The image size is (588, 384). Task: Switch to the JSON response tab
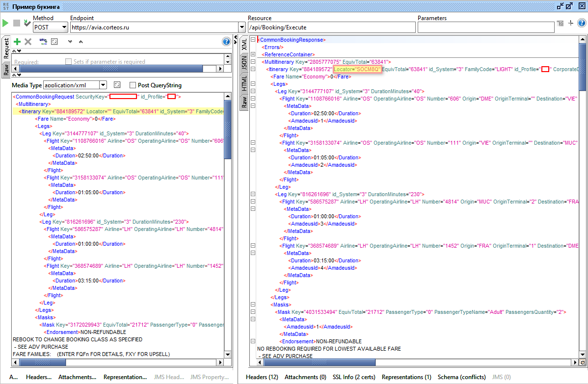[x=244, y=62]
